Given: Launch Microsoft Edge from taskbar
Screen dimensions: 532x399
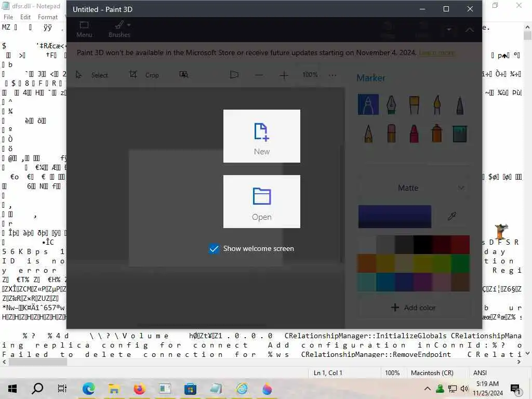Looking at the screenshot, I should (88, 389).
